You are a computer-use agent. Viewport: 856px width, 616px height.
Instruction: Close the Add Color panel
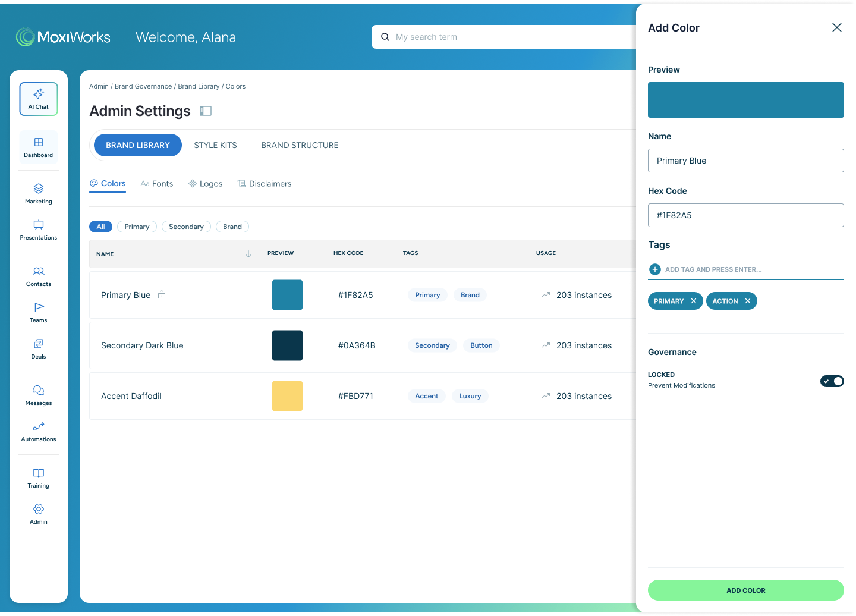[837, 27]
